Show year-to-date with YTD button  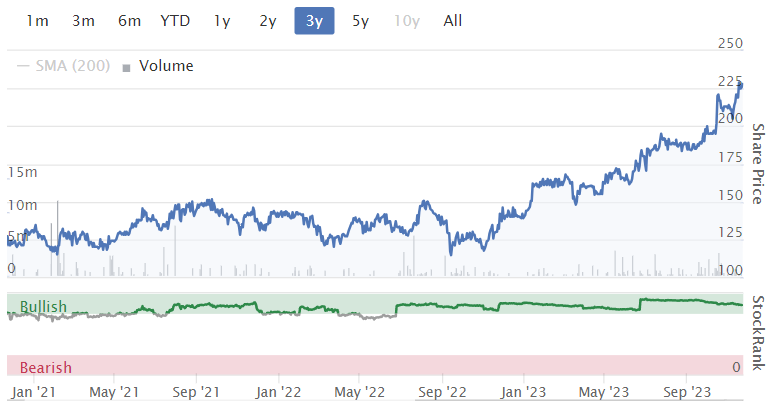coord(175,21)
